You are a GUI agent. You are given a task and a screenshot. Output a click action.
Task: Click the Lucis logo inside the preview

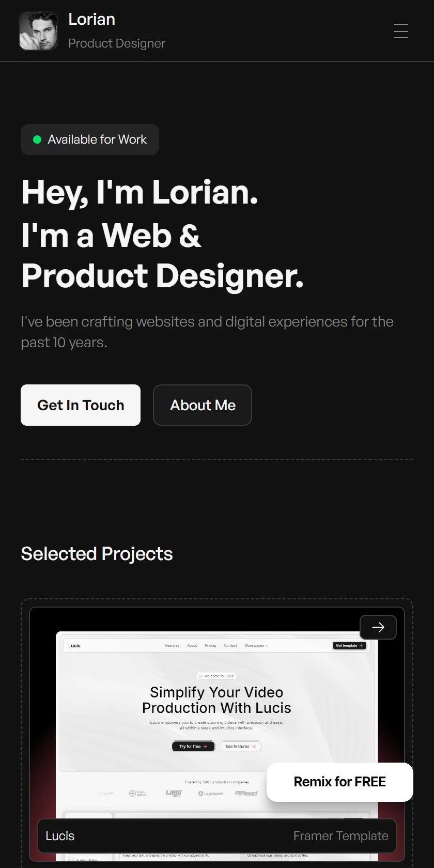click(74, 646)
